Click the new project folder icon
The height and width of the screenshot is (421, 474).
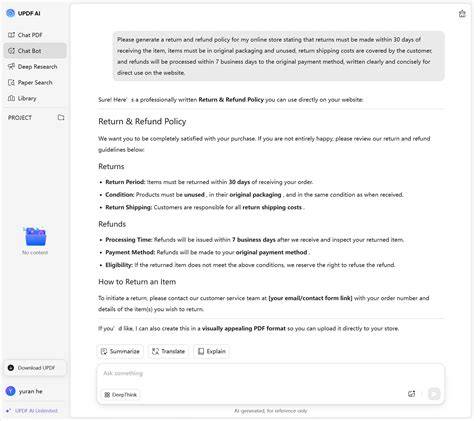tap(61, 117)
